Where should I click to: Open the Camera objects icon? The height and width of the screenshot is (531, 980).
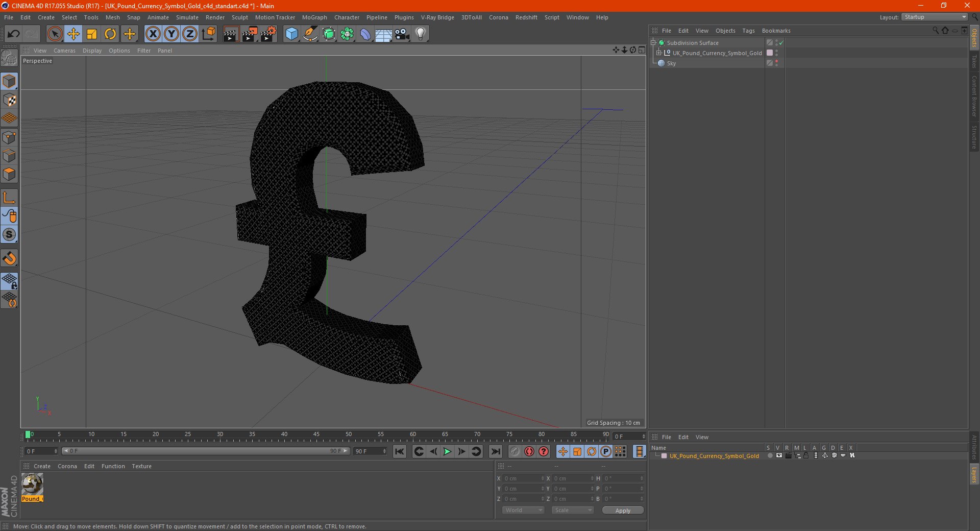pyautogui.click(x=402, y=34)
